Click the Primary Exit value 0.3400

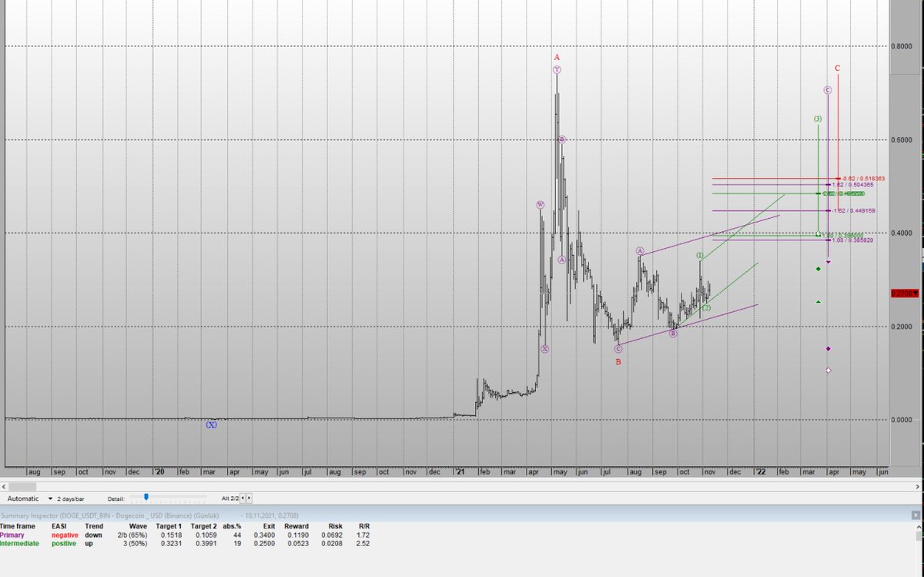pyautogui.click(x=264, y=535)
